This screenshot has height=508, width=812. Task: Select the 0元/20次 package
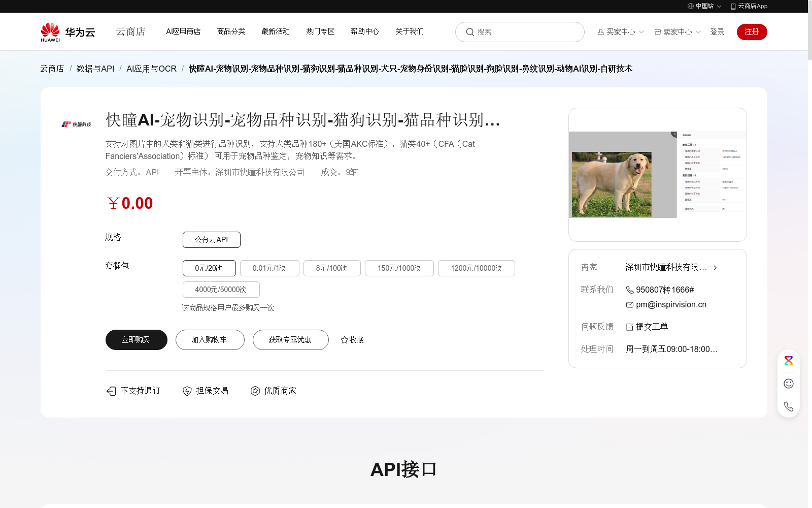click(209, 268)
